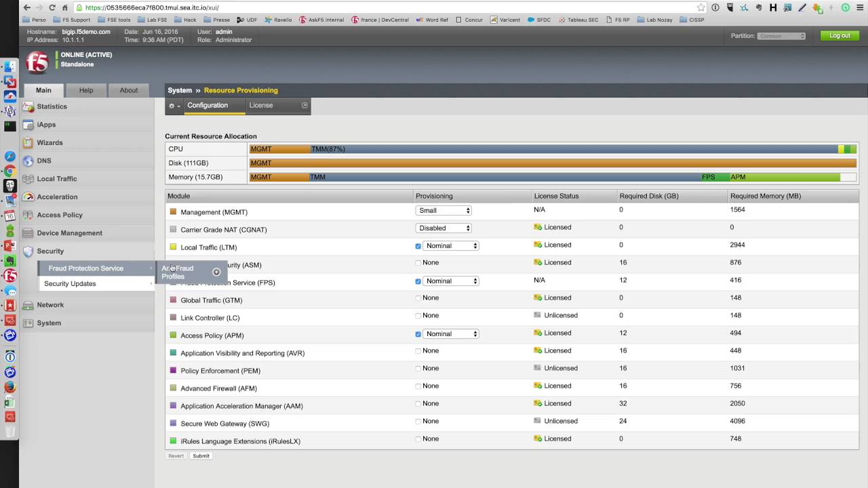Enable the Global Traffic (GTM) checkbox

tap(418, 298)
